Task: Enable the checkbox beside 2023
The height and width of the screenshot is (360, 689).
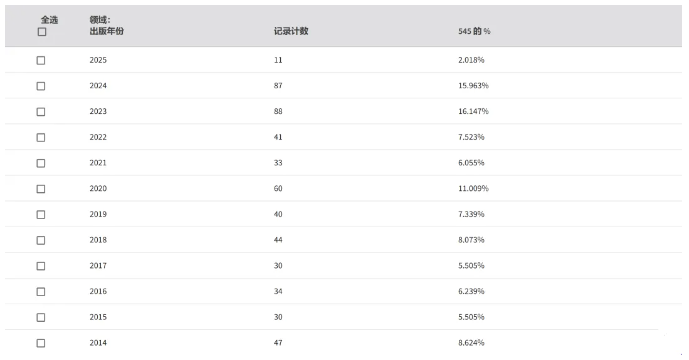Action: [41, 112]
